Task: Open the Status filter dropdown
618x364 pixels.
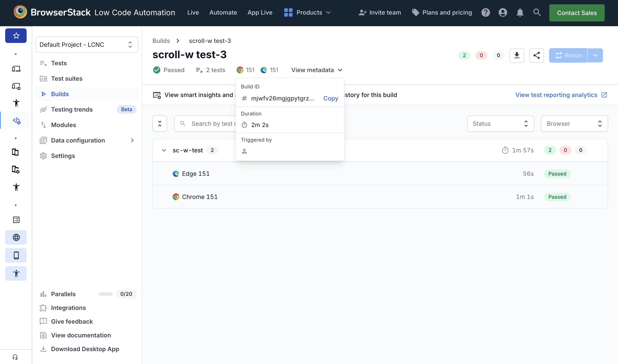Action: [501, 124]
